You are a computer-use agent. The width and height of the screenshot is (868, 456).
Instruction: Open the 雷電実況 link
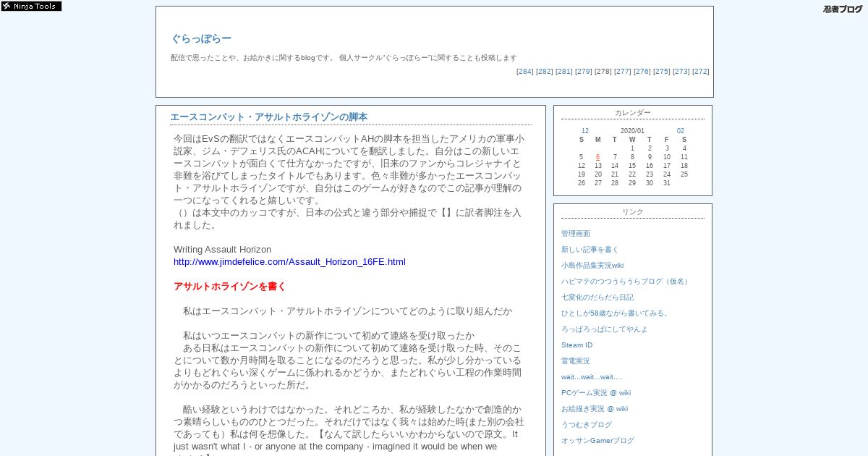576,361
